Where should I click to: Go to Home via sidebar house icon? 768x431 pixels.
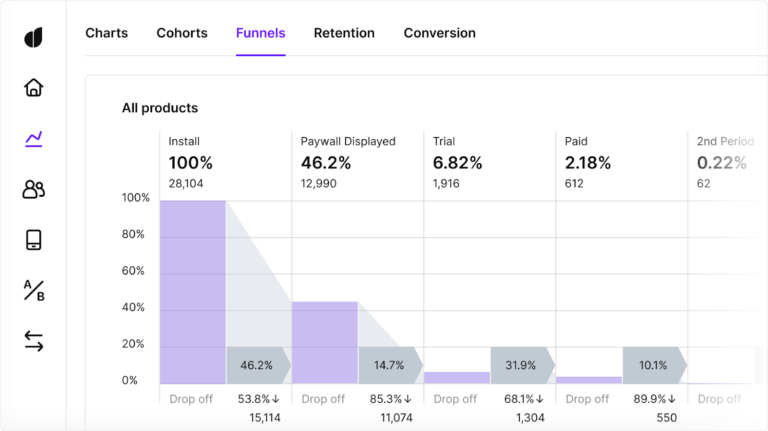[34, 88]
